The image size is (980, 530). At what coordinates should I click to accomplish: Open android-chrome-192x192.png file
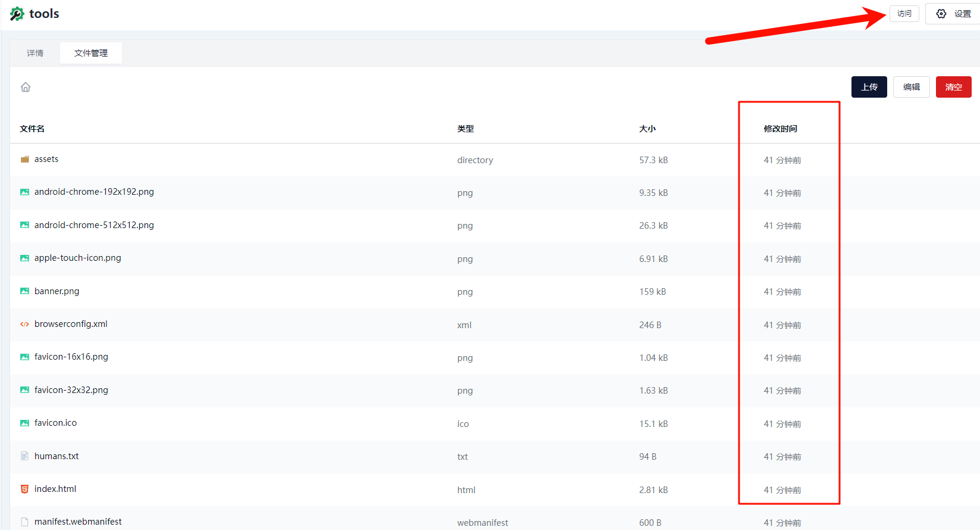coord(94,192)
